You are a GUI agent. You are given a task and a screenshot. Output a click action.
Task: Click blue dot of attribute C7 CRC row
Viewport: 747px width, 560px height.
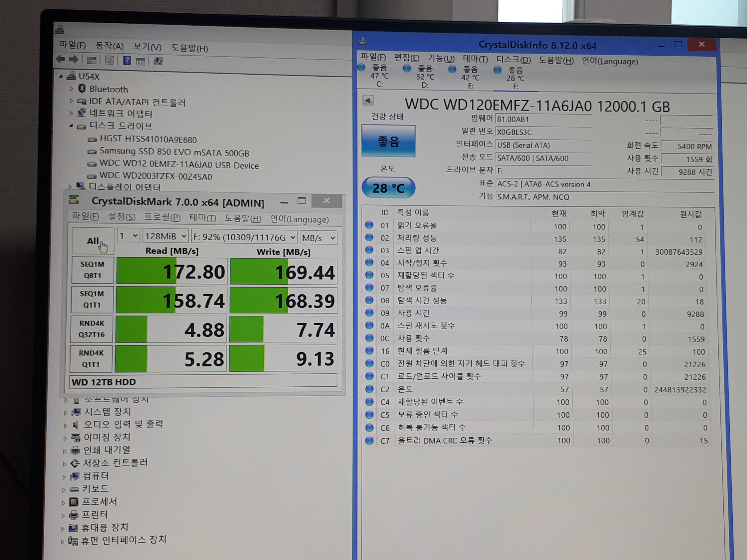[369, 441]
